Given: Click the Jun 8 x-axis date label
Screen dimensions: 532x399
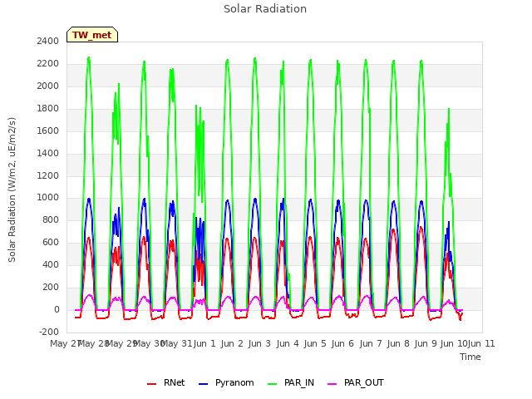Looking at the screenshot, I should tap(398, 343).
